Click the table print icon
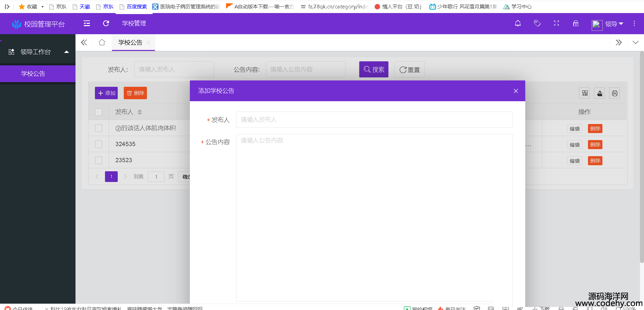 click(x=614, y=93)
